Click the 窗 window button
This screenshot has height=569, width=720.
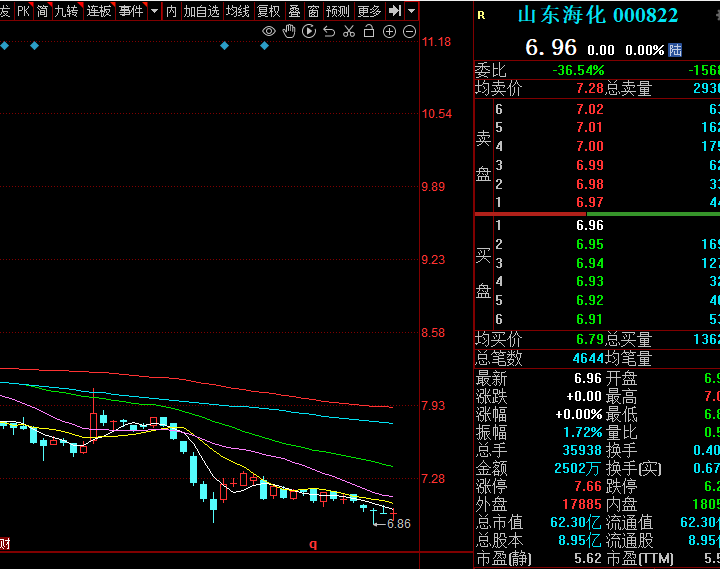[313, 11]
